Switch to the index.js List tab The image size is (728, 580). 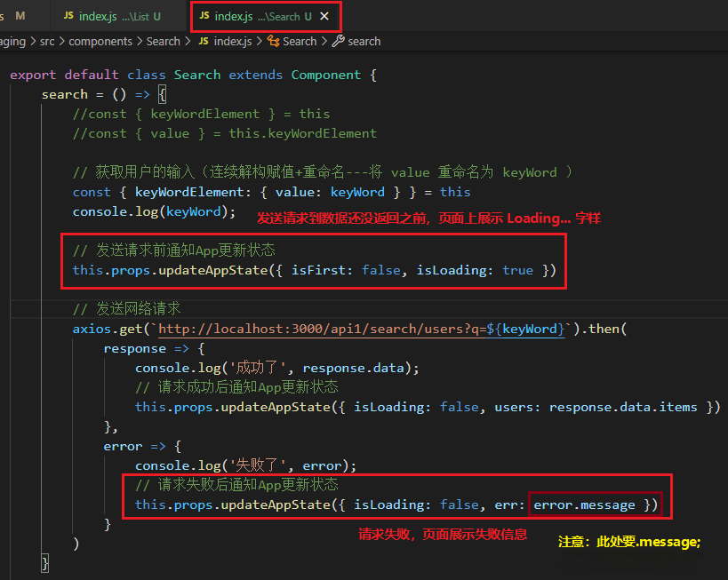(111, 16)
